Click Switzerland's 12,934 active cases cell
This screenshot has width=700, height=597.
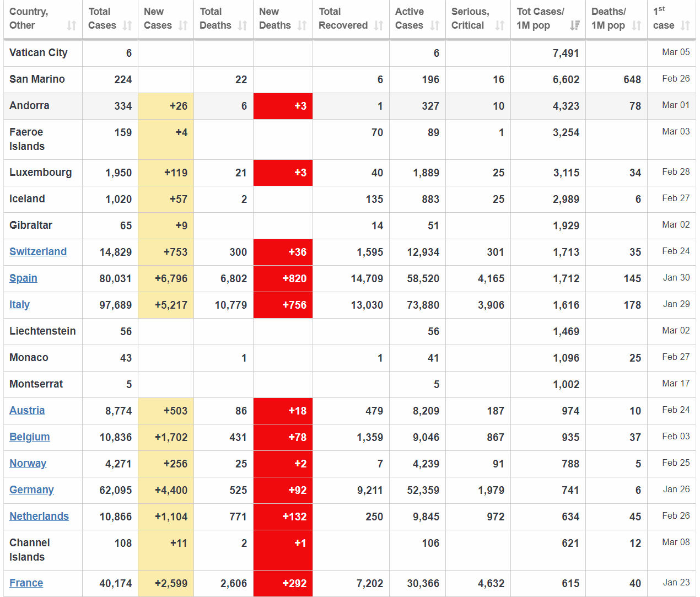[417, 252]
